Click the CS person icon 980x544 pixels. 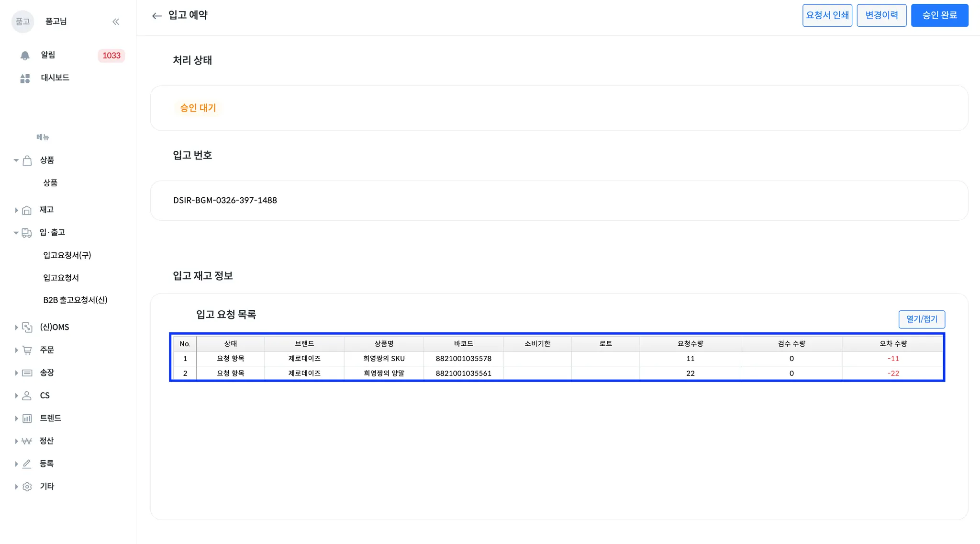tap(27, 396)
